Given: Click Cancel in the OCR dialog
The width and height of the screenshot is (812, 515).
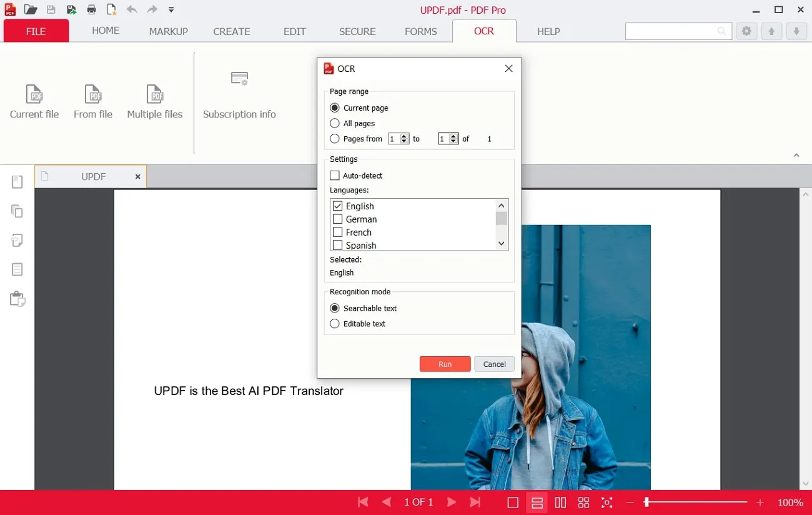Looking at the screenshot, I should pos(494,364).
